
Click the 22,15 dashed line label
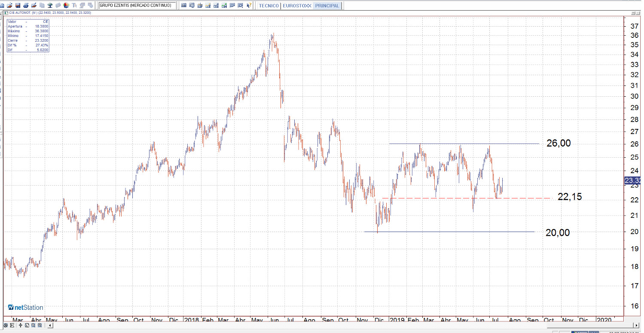pyautogui.click(x=570, y=197)
